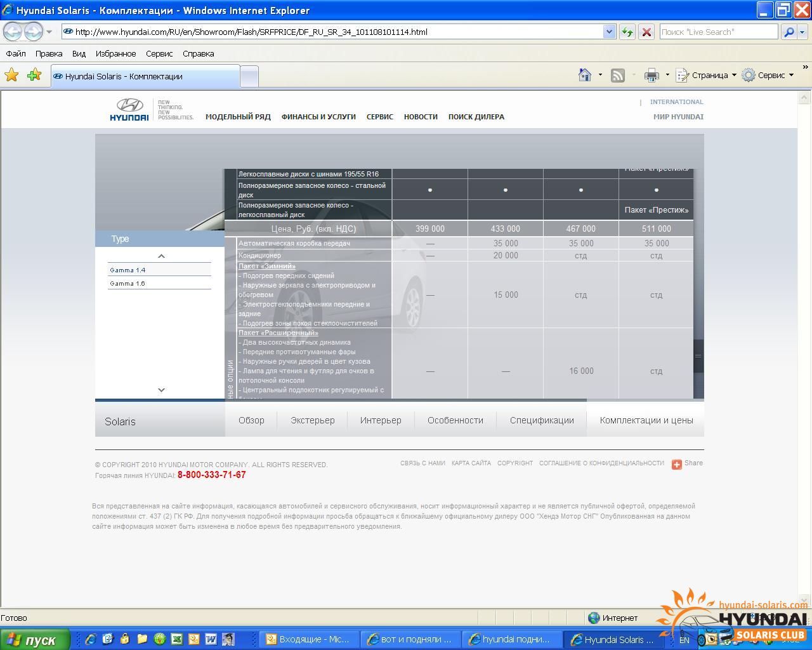
Task: Click the Live Search input field
Action: pos(718,32)
